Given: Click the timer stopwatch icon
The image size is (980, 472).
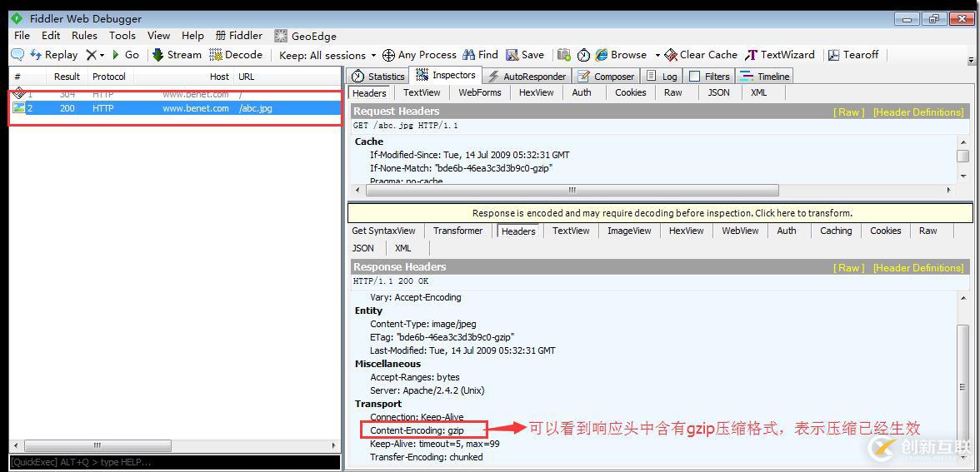Looking at the screenshot, I should point(583,55).
